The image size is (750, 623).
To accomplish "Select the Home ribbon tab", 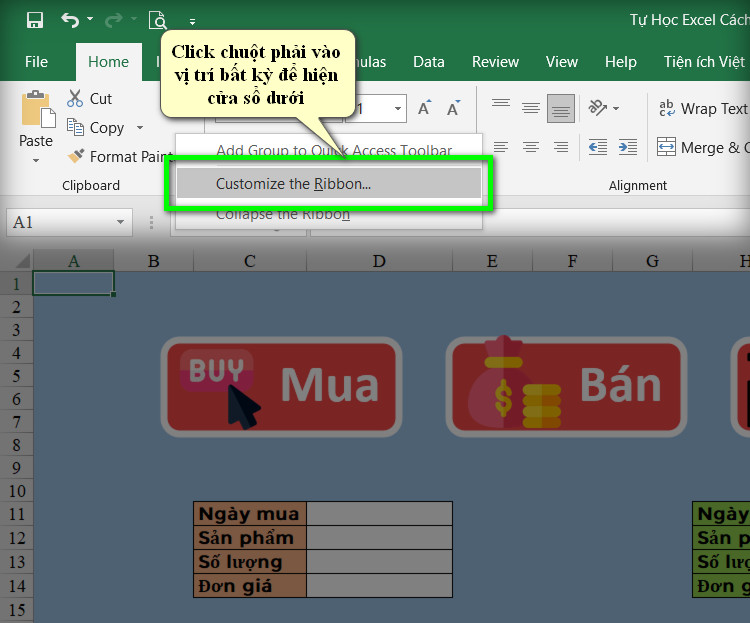I will [x=109, y=62].
